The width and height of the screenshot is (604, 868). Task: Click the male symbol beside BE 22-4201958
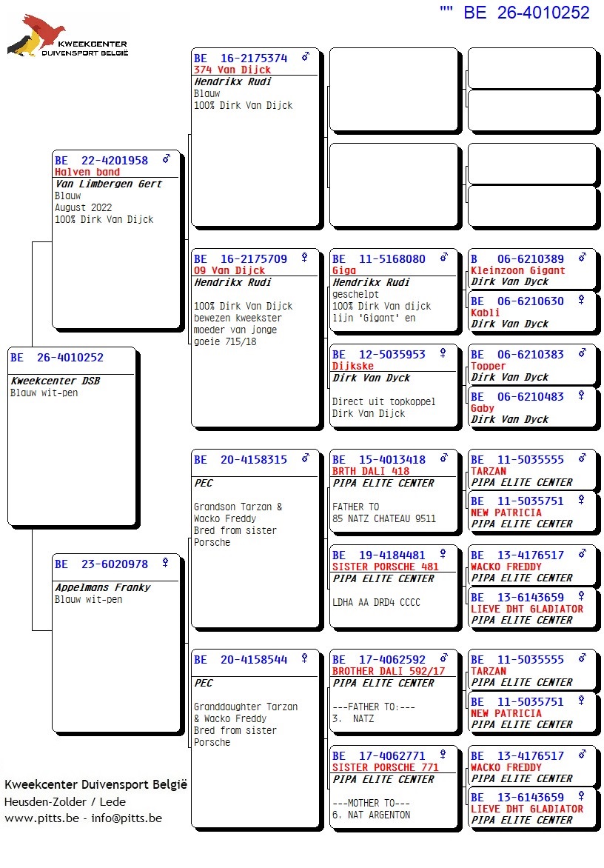point(167,158)
